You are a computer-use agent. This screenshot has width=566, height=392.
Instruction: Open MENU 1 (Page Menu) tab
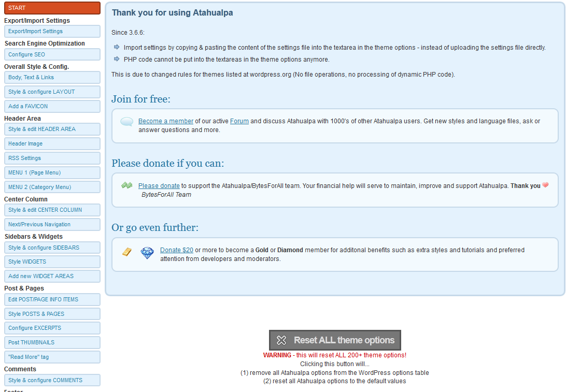pyautogui.click(x=52, y=172)
